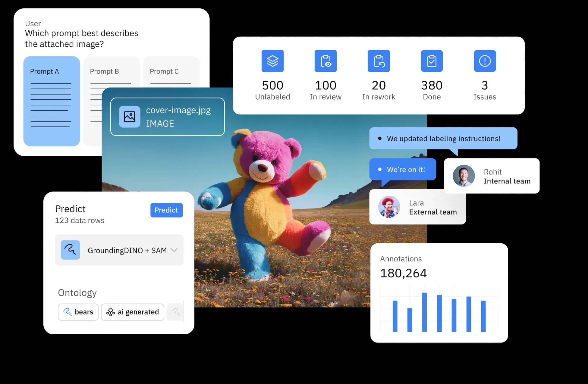The image size is (588, 384).
Task: Click the In rework clipboard icon
Action: click(379, 61)
